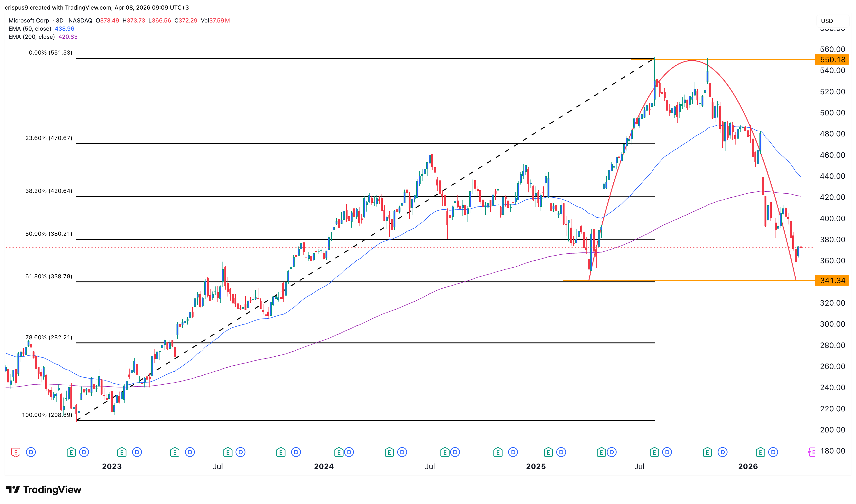Image resolution: width=856 pixels, height=504 pixels.
Task: Click the dividend marker nearest the 2026 label
Action: [773, 452]
